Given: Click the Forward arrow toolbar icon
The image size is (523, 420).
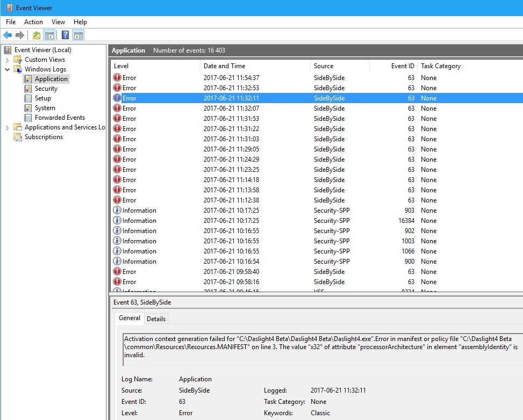Looking at the screenshot, I should pyautogui.click(x=20, y=35).
